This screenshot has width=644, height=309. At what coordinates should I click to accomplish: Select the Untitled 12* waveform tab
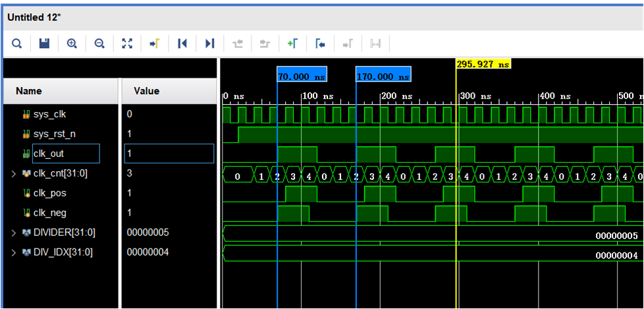click(x=34, y=16)
